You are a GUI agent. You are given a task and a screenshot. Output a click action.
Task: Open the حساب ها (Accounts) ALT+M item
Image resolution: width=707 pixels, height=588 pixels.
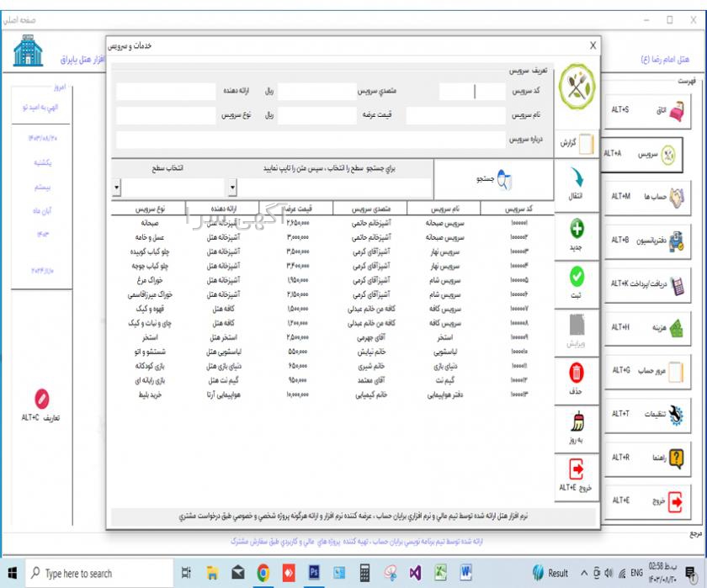643,196
